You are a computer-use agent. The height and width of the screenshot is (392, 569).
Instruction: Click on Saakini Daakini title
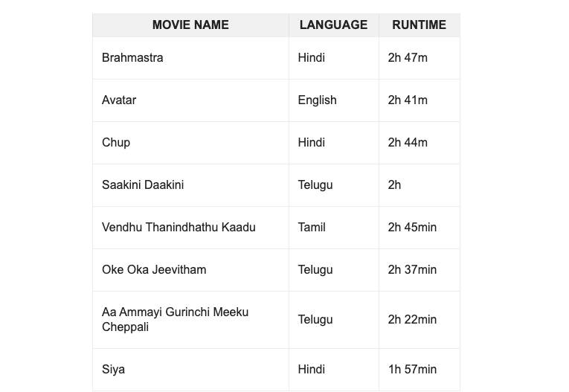(143, 184)
